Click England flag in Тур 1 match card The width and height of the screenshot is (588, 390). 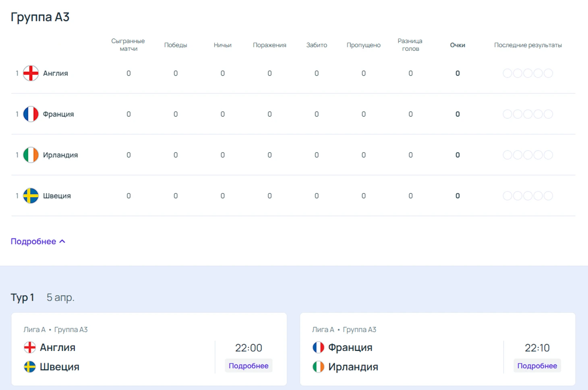pyautogui.click(x=30, y=347)
